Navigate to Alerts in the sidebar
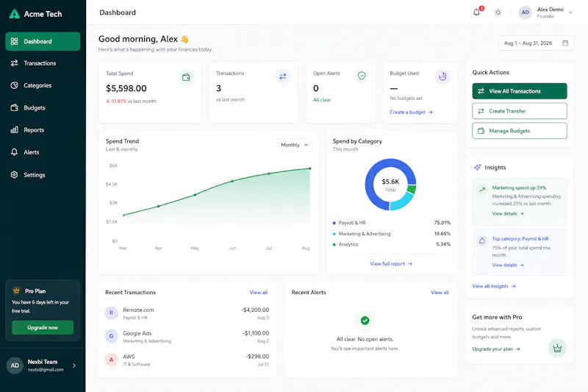588x392 pixels. (43, 152)
